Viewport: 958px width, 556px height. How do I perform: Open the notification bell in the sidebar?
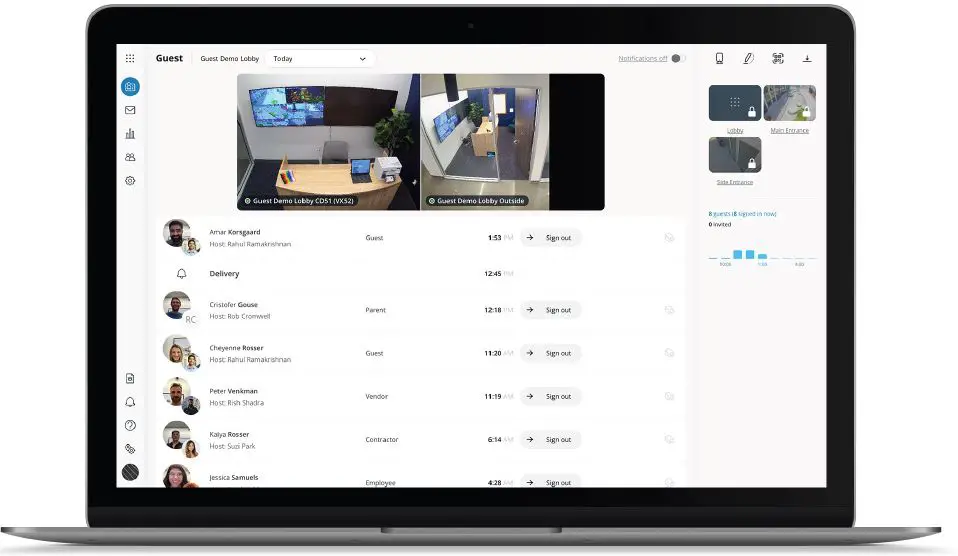click(x=130, y=402)
